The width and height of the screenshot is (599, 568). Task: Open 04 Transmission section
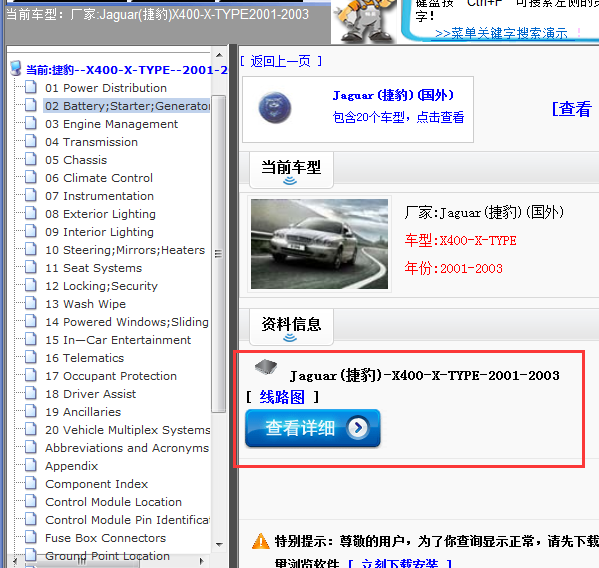(x=91, y=142)
